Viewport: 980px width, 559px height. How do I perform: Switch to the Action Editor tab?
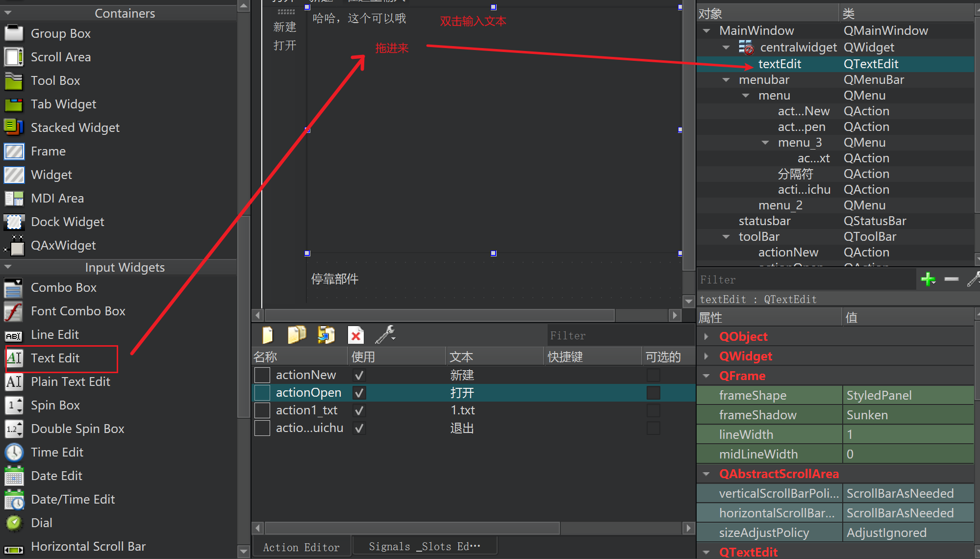pos(301,547)
